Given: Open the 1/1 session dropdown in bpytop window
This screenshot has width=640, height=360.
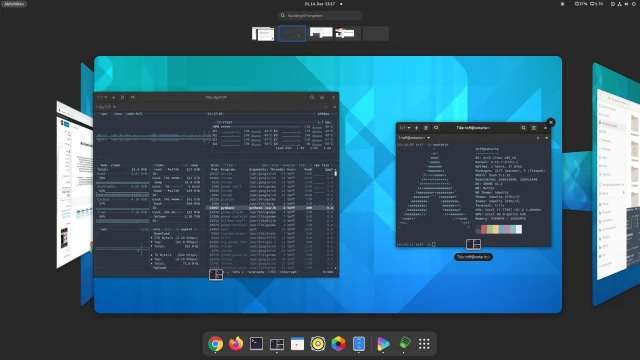Looking at the screenshot, I should 102,97.
